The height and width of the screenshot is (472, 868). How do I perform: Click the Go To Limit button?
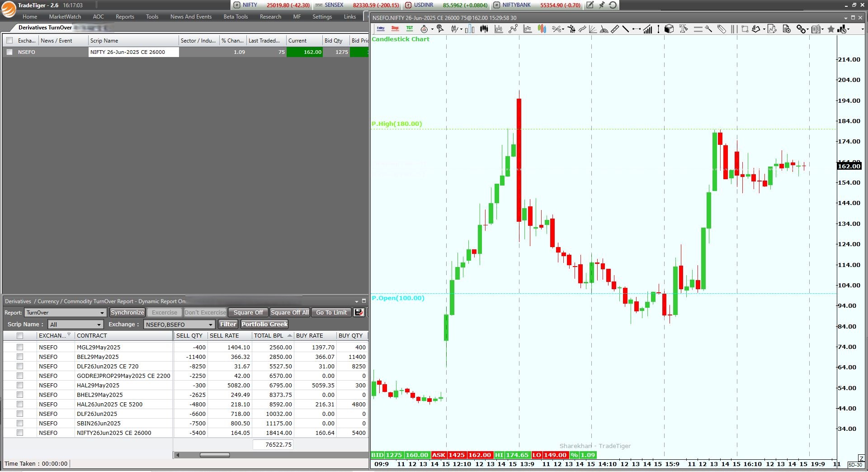(331, 312)
